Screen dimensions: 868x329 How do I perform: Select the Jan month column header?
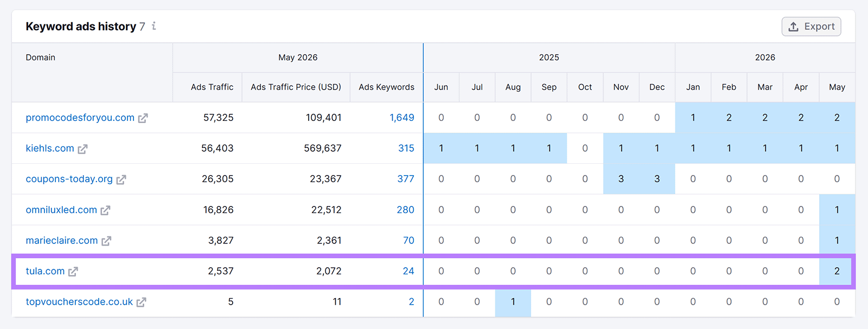pyautogui.click(x=693, y=87)
